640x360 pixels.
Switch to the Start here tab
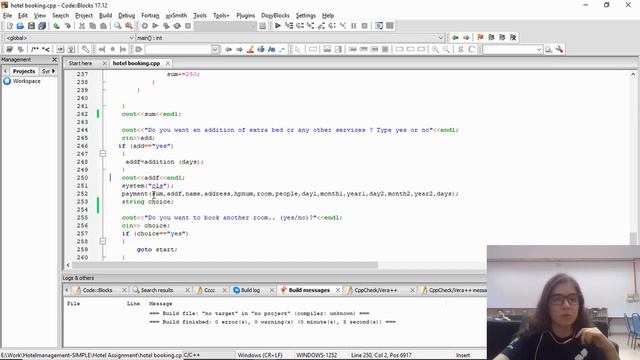coord(80,63)
